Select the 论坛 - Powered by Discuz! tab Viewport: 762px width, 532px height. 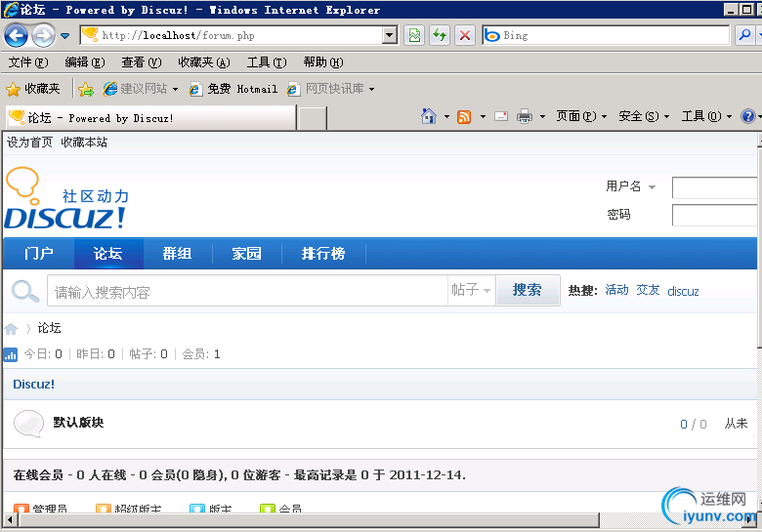point(150,118)
